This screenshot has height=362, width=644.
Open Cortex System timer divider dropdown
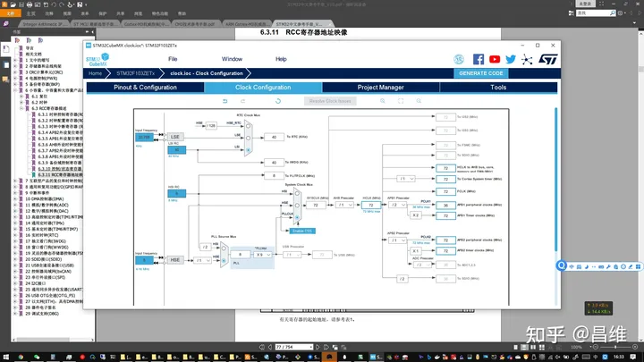406,179
